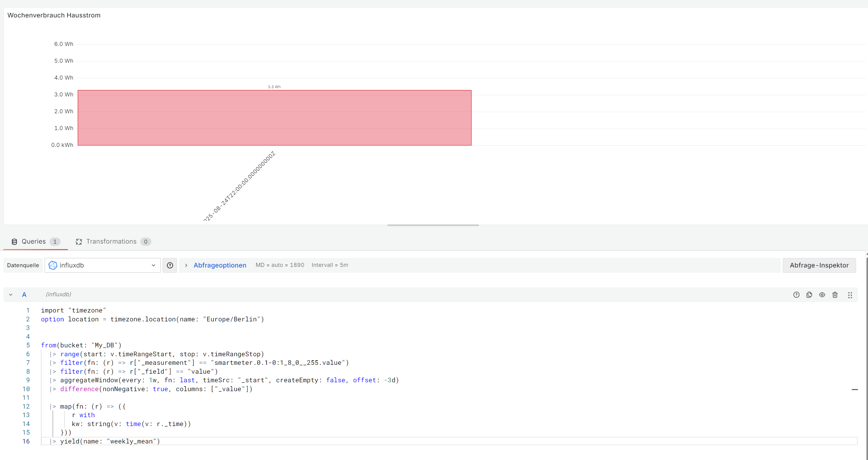868x460 pixels.
Task: Switch to the Transformations tab
Action: coord(111,241)
